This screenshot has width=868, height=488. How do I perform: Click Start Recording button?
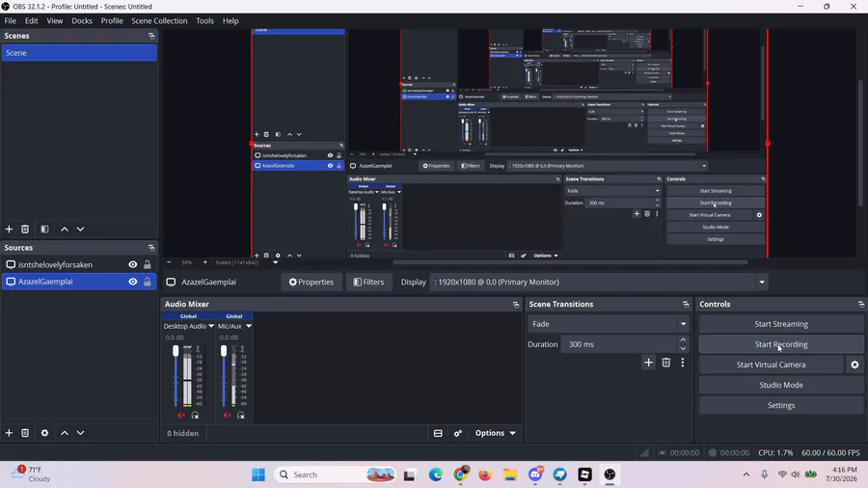point(781,344)
